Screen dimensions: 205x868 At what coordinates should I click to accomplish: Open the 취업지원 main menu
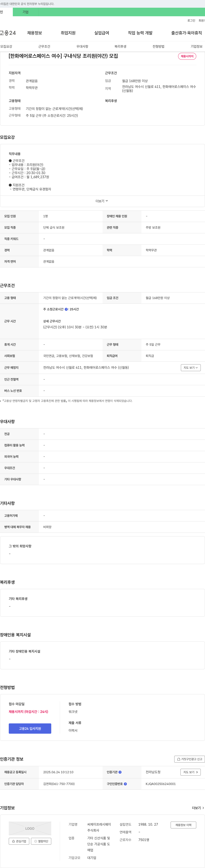coord(68,33)
